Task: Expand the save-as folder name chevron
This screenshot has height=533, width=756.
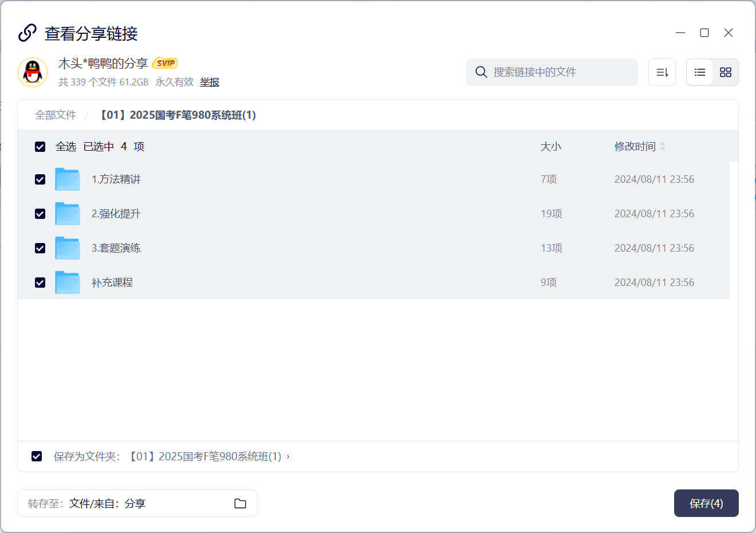Action: (x=289, y=457)
